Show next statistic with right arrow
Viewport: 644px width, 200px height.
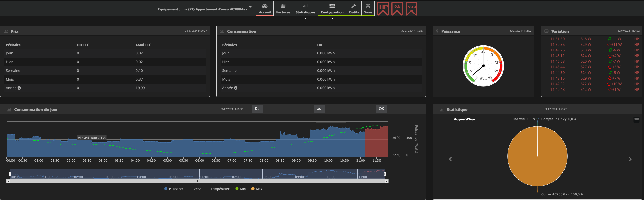click(630, 159)
